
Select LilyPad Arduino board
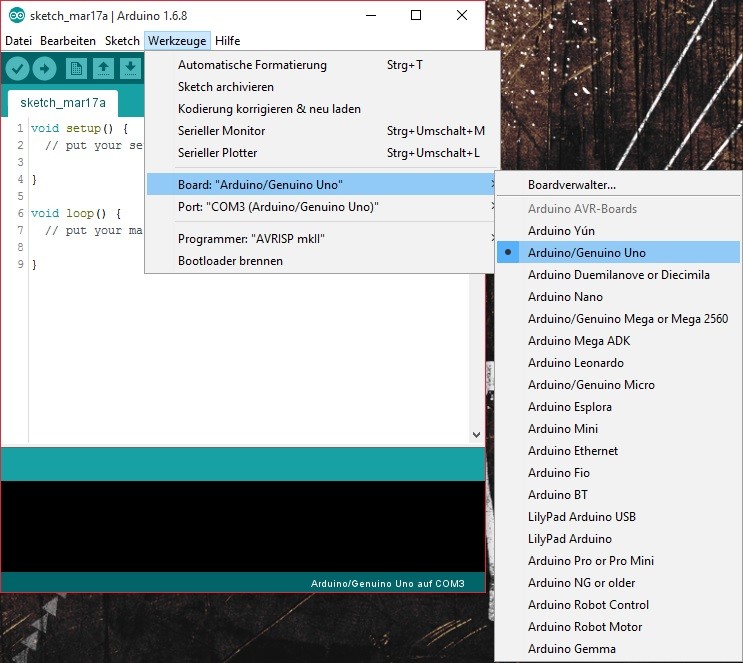[x=618, y=538]
